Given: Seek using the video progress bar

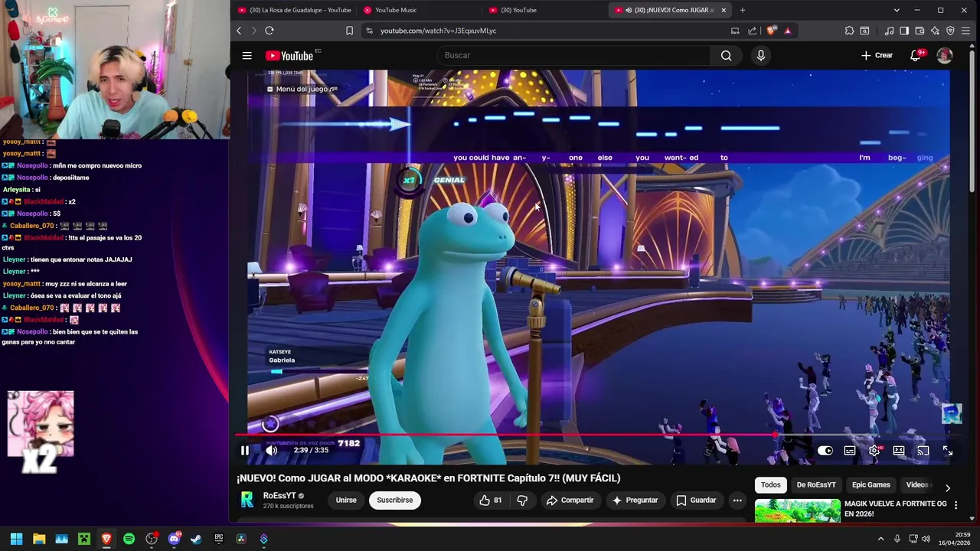Looking at the screenshot, I should pyautogui.click(x=593, y=435).
